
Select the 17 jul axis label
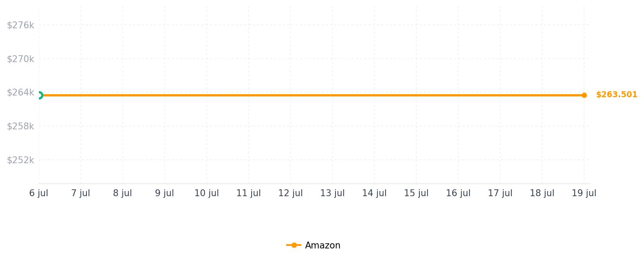pyautogui.click(x=500, y=193)
